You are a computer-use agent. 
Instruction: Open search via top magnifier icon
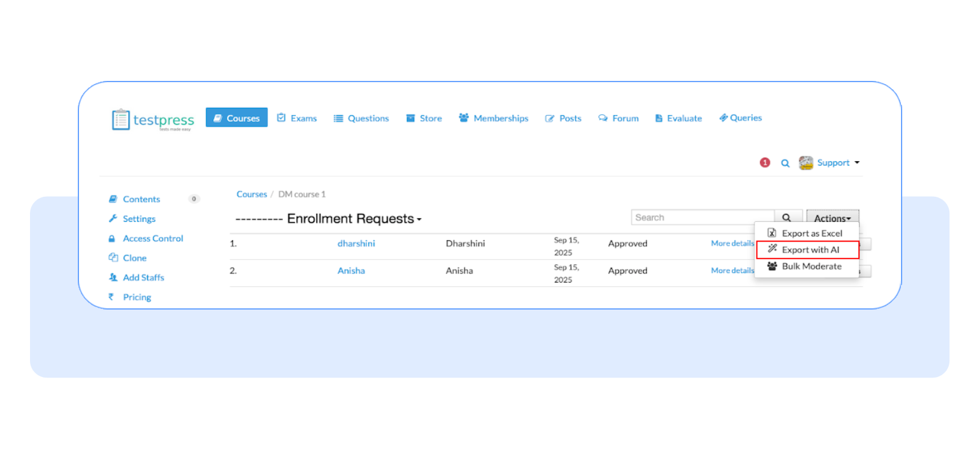coord(785,163)
